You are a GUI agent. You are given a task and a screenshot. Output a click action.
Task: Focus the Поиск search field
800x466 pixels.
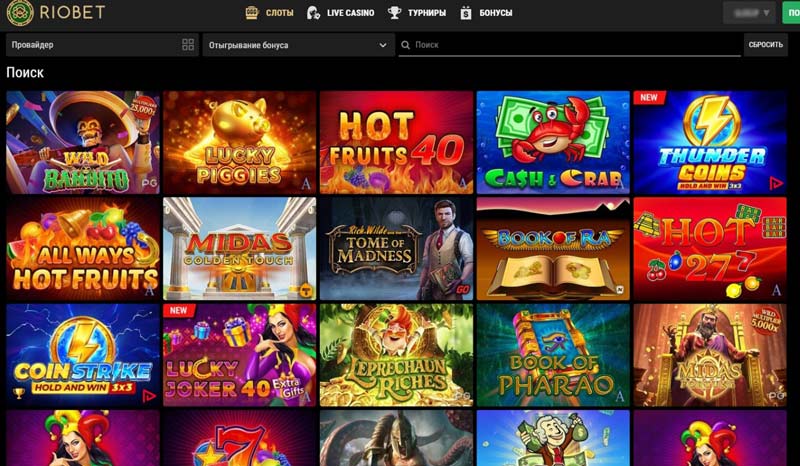click(569, 45)
